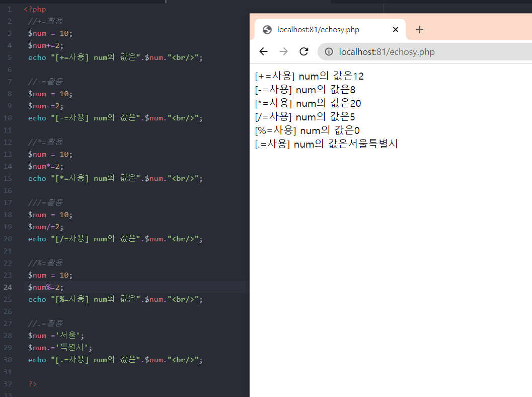The width and height of the screenshot is (532, 397).
Task: Click browser output line ending in 값은5
Action: [305, 117]
